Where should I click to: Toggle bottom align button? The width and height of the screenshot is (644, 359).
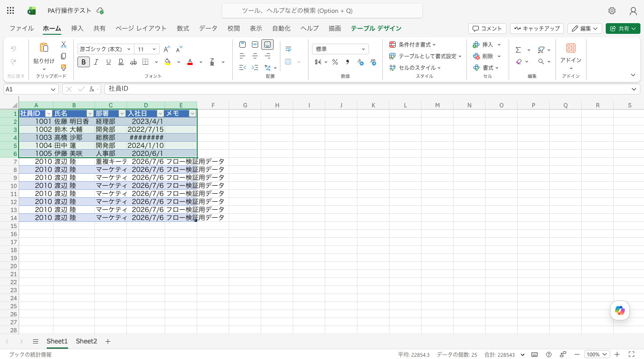point(267,45)
